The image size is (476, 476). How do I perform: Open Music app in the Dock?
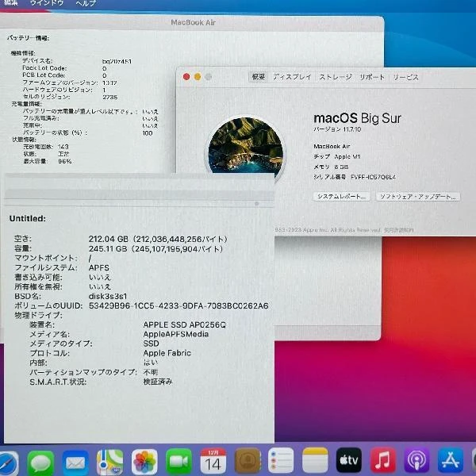pyautogui.click(x=383, y=460)
